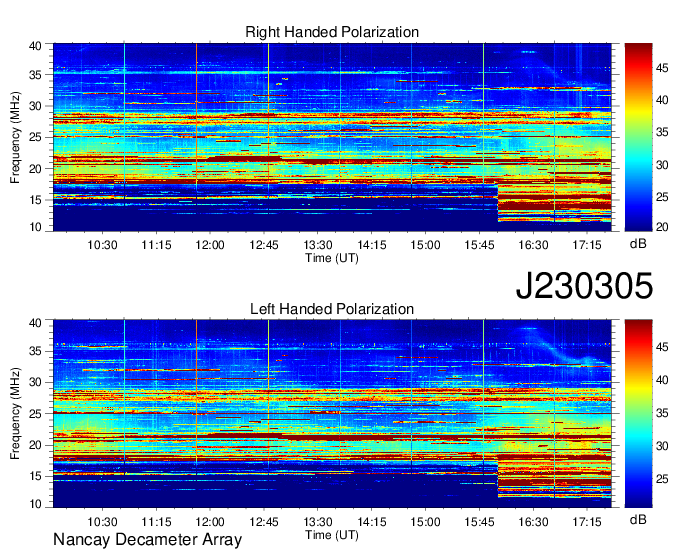This screenshot has height=552, width=680.
Task: Click the 12:45 time tick of left-handed plot
Action: [x=264, y=522]
